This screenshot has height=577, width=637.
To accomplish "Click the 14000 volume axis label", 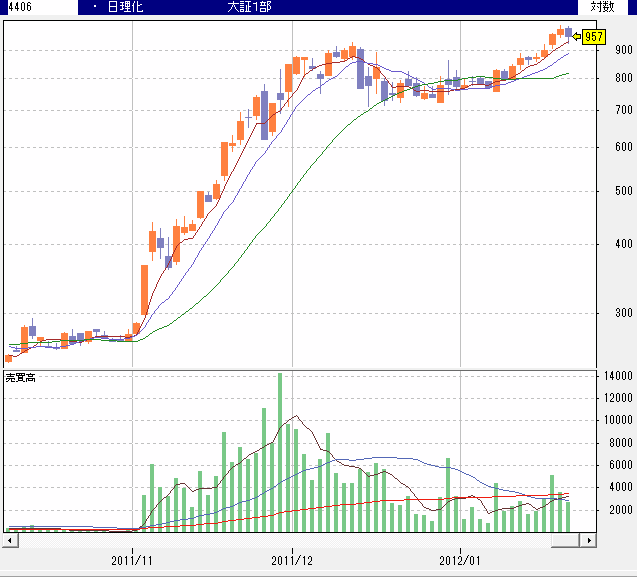I will coord(618,376).
